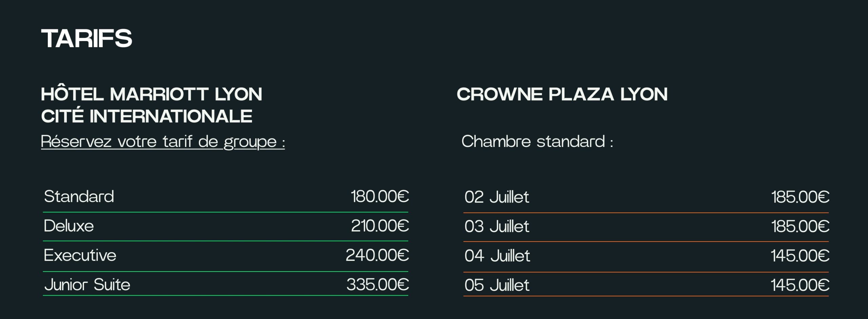
Task: Click the TARIFS heading
Action: 86,38
